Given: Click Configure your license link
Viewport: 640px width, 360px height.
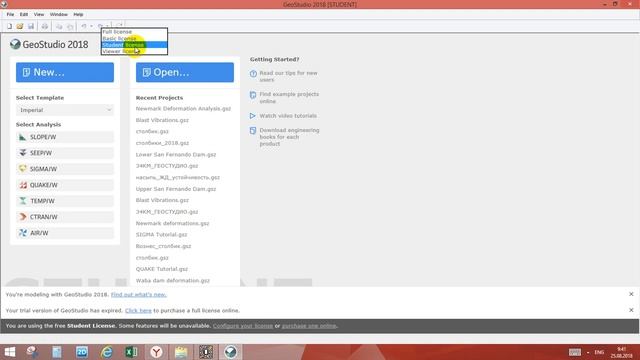Looking at the screenshot, I should coord(243,326).
